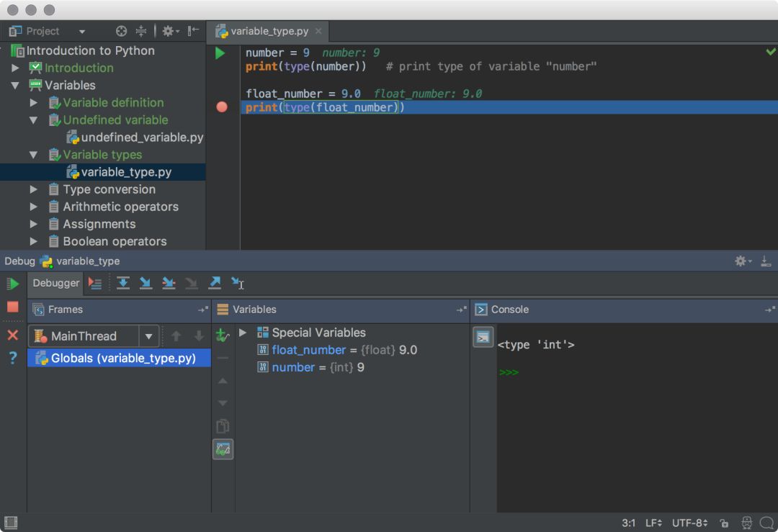The image size is (778, 532).
Task: Select the variable_type.py editor tab
Action: point(269,31)
